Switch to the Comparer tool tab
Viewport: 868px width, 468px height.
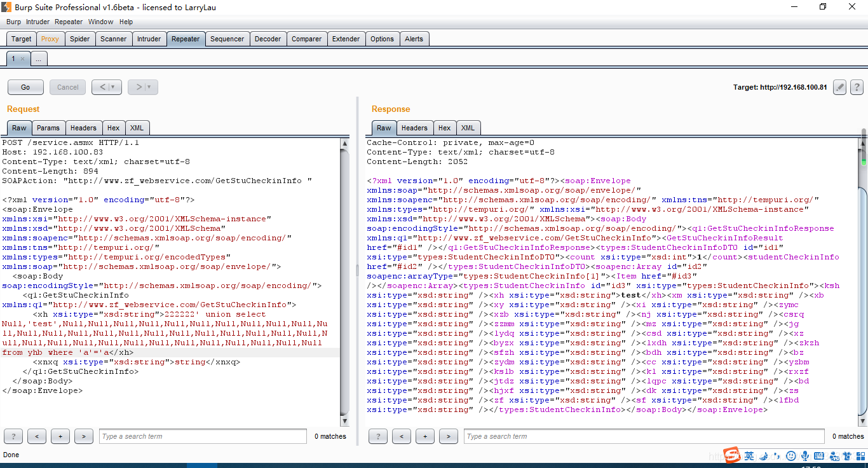306,39
